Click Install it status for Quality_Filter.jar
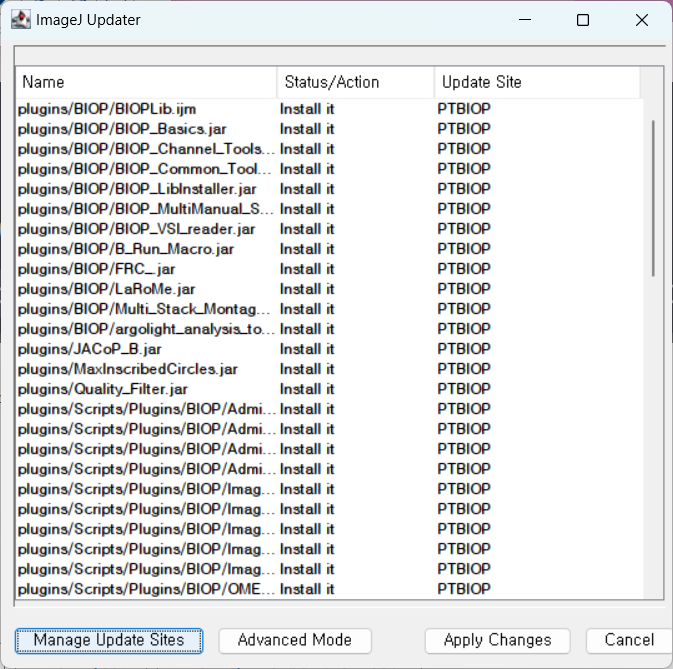This screenshot has width=673, height=669. pyautogui.click(x=307, y=389)
